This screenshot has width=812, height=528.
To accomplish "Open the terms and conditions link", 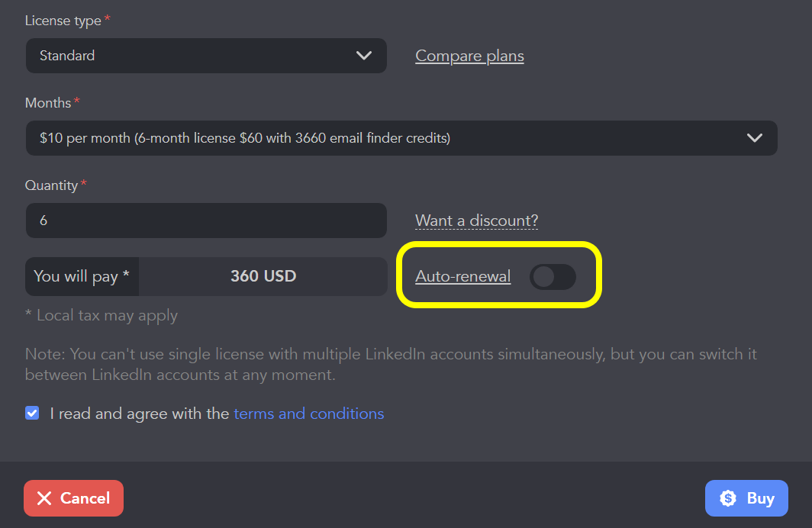I will (x=308, y=414).
